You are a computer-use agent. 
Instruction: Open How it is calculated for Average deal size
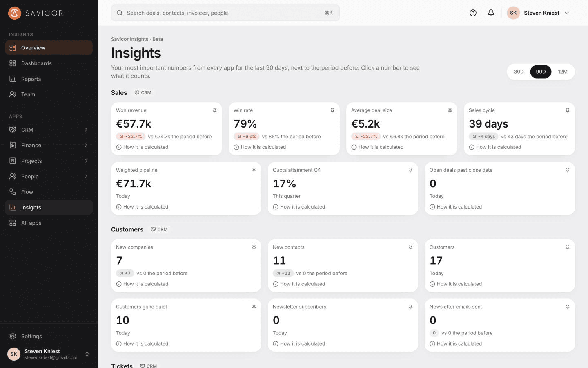coord(377,147)
